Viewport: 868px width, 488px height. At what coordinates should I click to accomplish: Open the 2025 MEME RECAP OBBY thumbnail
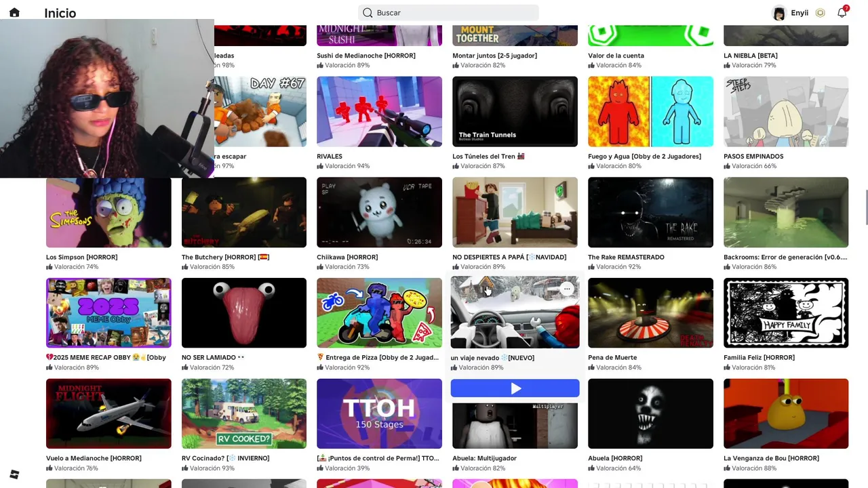pyautogui.click(x=108, y=312)
